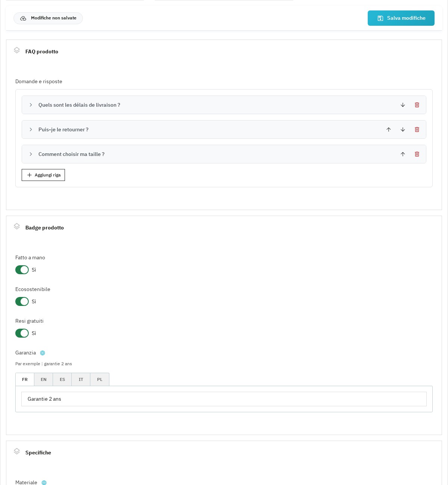Click the 'Domande e risposte' label
The width and height of the screenshot is (448, 485).
[39, 81]
